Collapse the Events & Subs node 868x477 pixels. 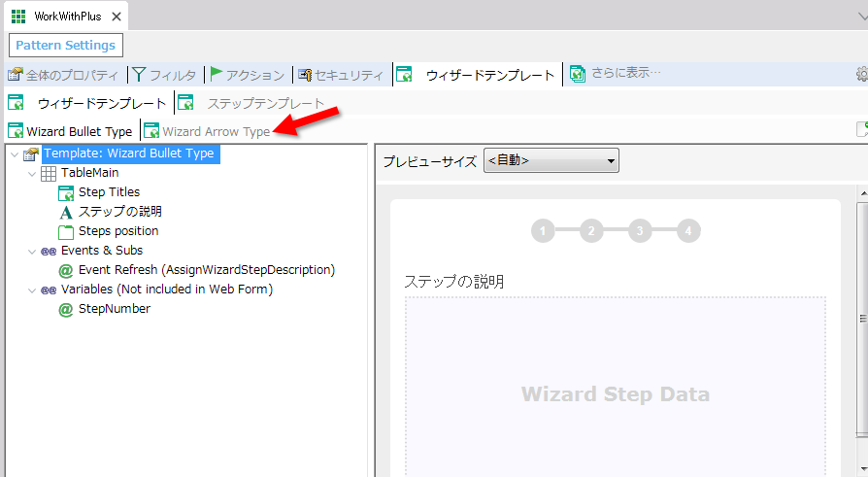(x=32, y=252)
